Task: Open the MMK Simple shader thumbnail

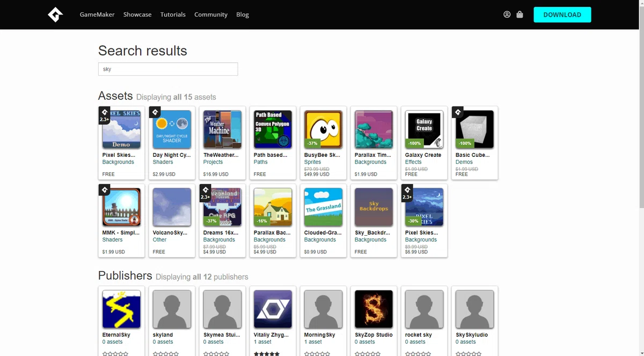Action: click(121, 207)
